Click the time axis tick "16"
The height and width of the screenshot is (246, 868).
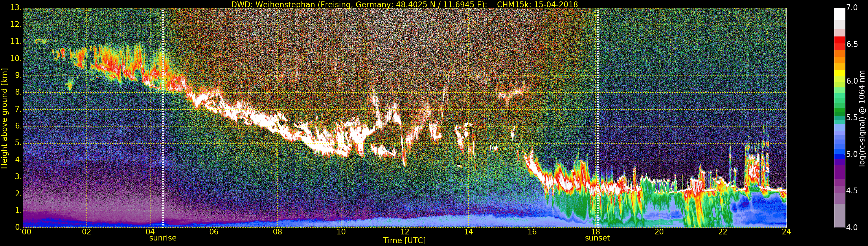(532, 232)
